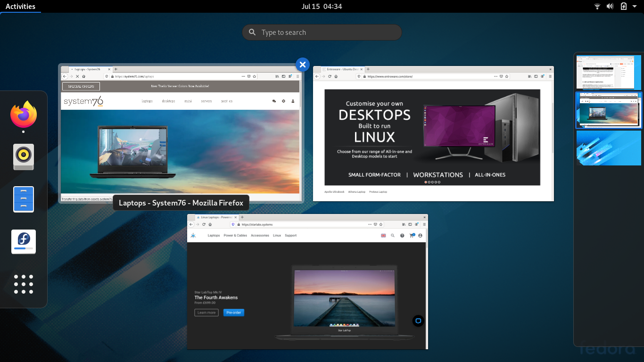Open page actions (three dots) in the System76 address bar

pyautogui.click(x=243, y=76)
